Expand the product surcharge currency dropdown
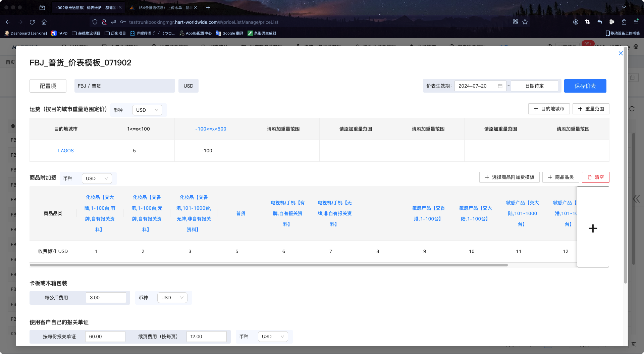Image resolution: width=644 pixels, height=354 pixels. tap(97, 179)
